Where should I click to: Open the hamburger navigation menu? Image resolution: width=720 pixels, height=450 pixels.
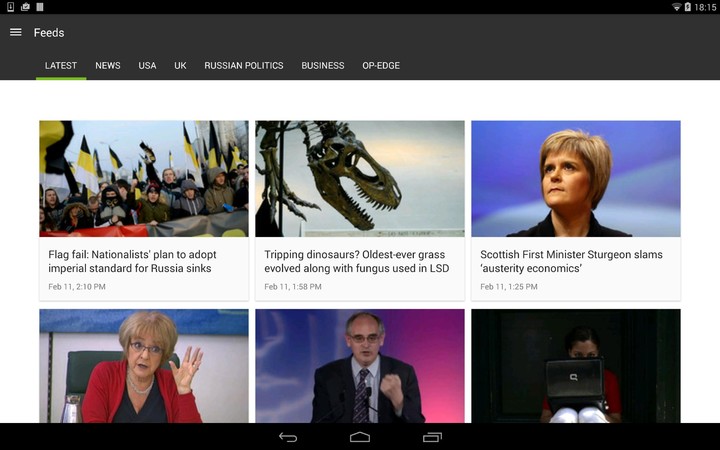point(15,32)
